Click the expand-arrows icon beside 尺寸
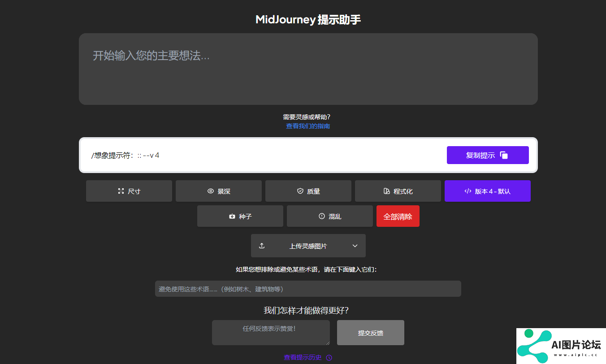 click(x=121, y=191)
